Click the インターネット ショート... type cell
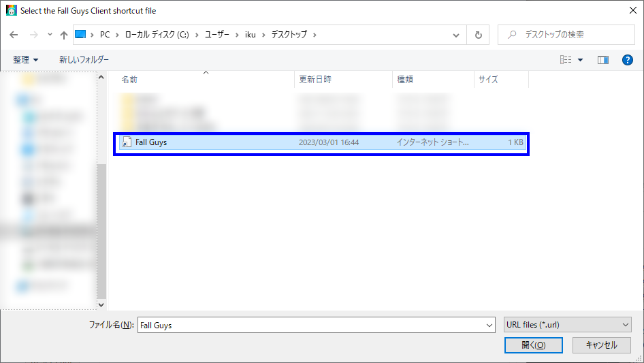The height and width of the screenshot is (363, 644). 432,142
